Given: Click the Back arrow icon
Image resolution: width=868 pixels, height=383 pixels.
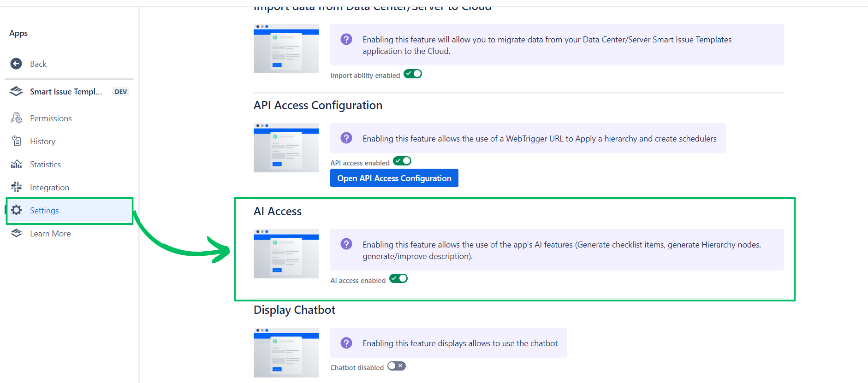Looking at the screenshot, I should (16, 64).
